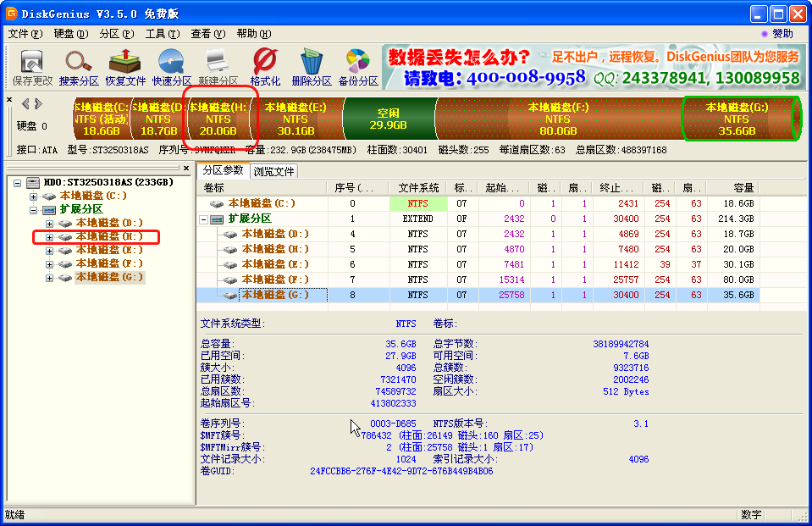
Task: Open the 备份分区 tool
Action: pyautogui.click(x=358, y=67)
